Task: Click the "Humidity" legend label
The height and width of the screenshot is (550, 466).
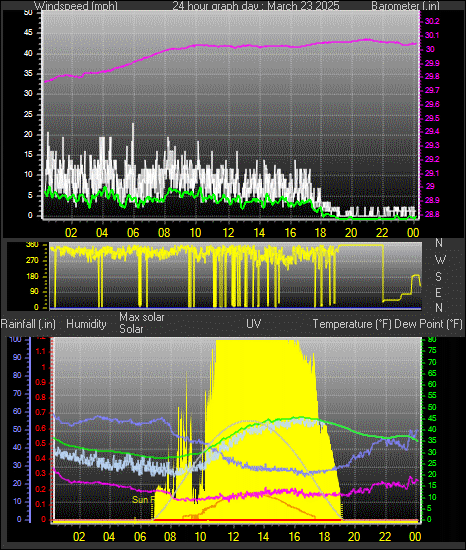Action: (x=86, y=324)
